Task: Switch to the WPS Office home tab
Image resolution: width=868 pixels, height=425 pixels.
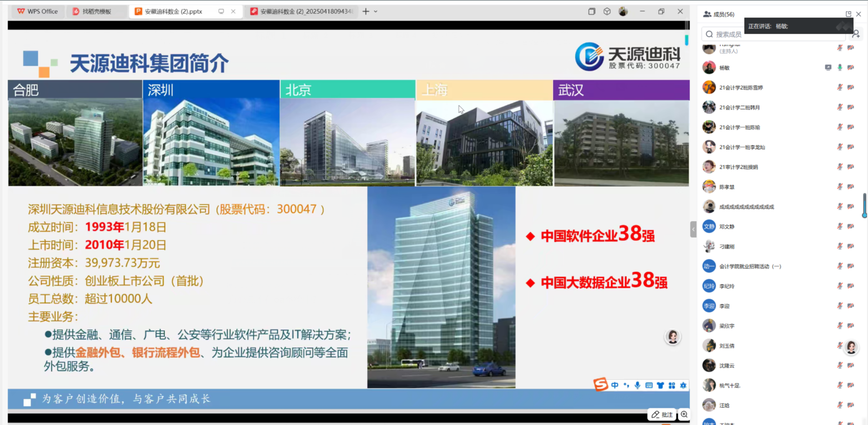Action: [37, 12]
